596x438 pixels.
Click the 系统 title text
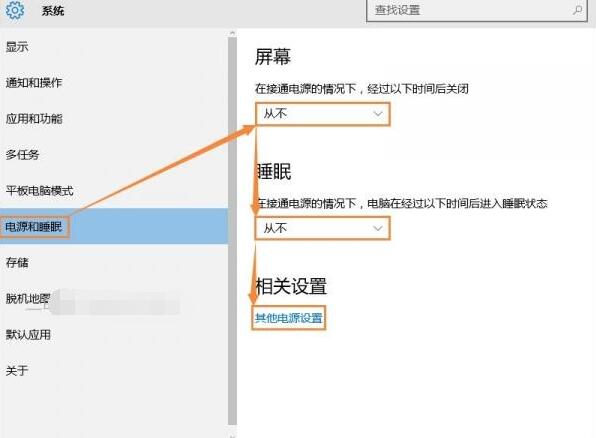(53, 11)
